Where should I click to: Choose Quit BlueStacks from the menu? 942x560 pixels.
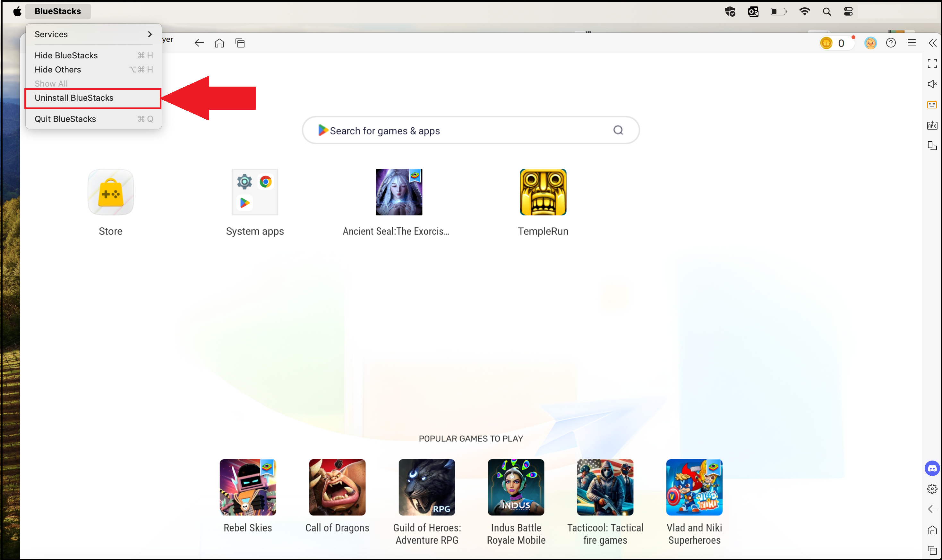tap(65, 119)
